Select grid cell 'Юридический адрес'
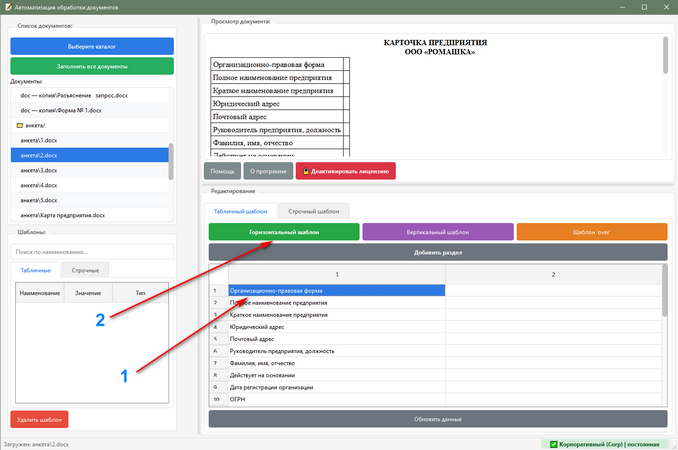Screen dimensions: 678x450 (x=337, y=327)
